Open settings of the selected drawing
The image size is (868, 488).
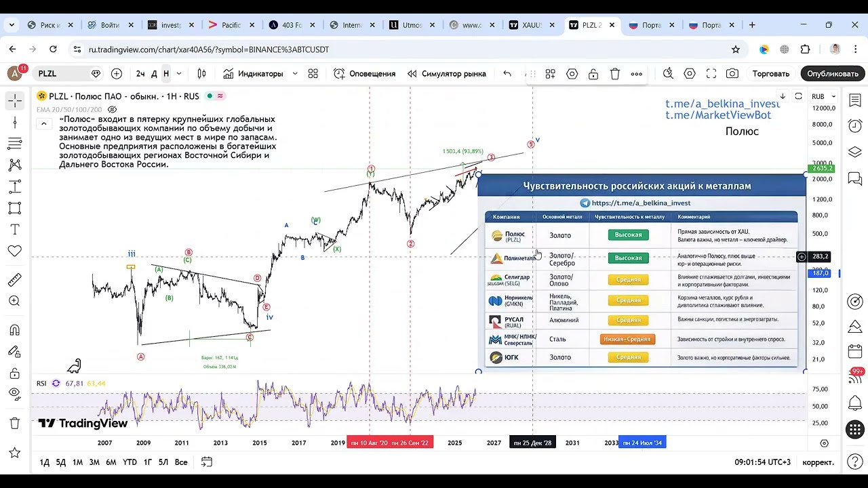pyautogui.click(x=572, y=74)
